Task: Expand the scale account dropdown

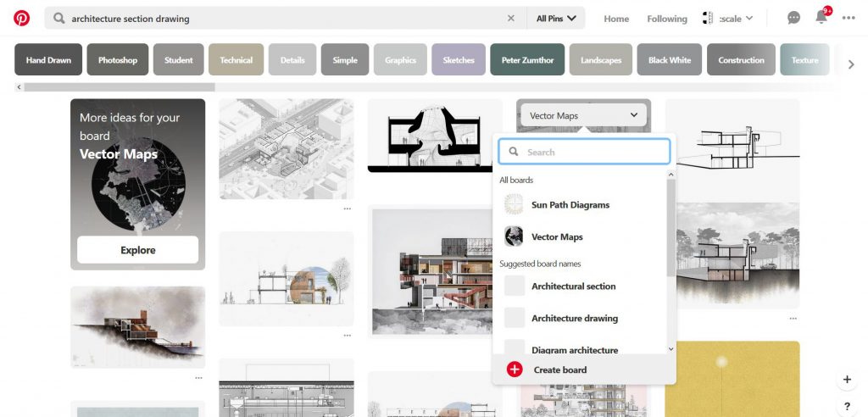Action: 749,19
